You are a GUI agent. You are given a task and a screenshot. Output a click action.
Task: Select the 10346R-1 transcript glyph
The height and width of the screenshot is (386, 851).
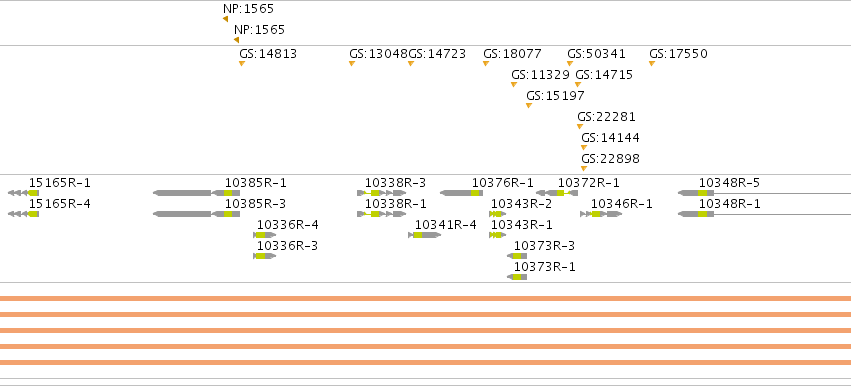pyautogui.click(x=601, y=214)
